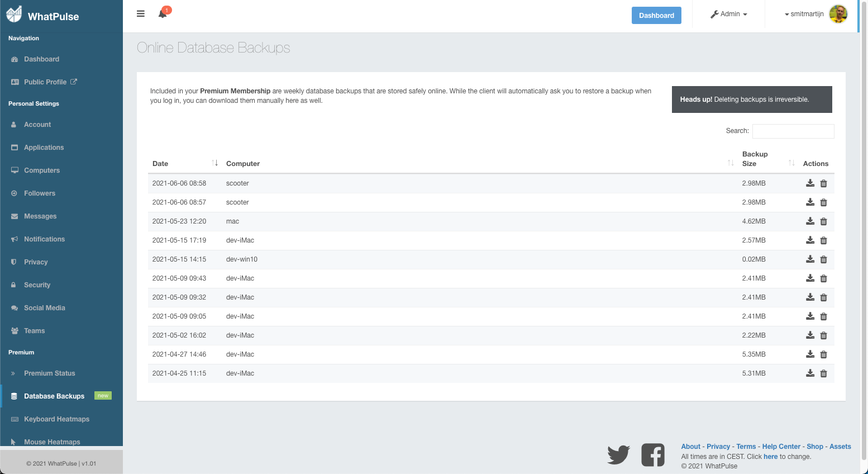Click the here link to change timezone

click(770, 456)
